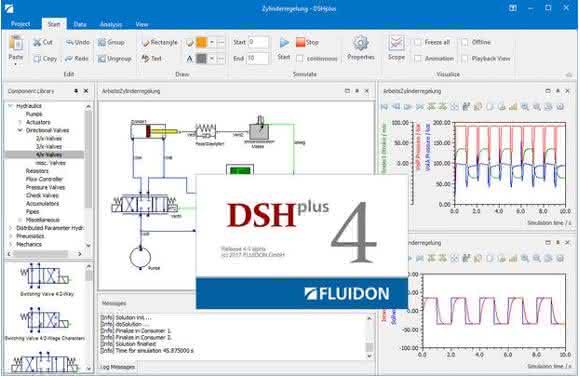Screen dimensions: 580x377
Task: Select Pumps in library tree
Action: point(34,114)
